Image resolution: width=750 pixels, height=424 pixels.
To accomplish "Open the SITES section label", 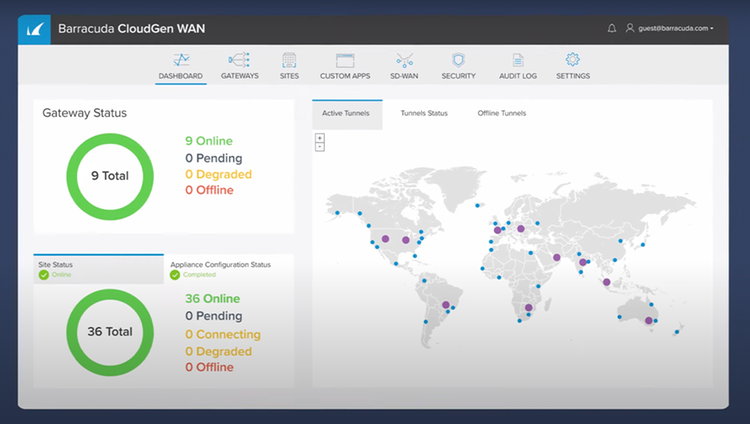I will [289, 76].
